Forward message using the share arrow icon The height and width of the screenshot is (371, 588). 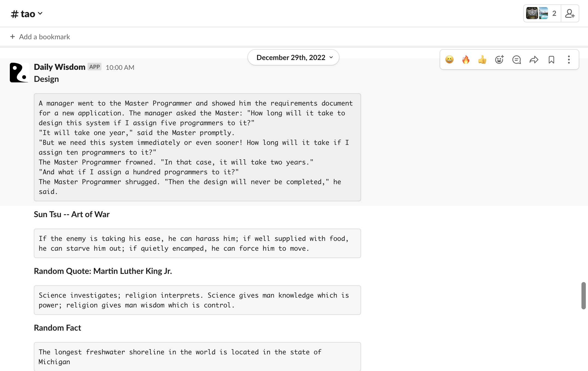(534, 59)
